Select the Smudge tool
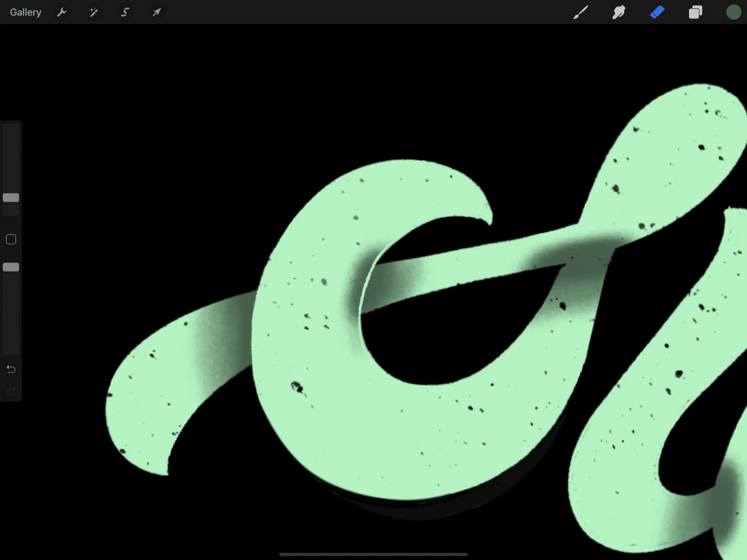 pyautogui.click(x=619, y=12)
